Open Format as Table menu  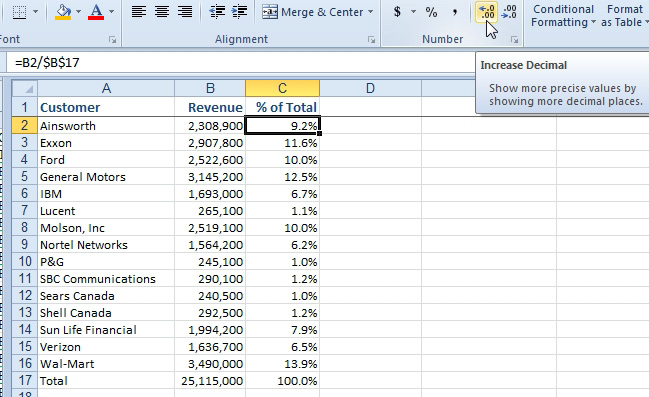[x=625, y=15]
